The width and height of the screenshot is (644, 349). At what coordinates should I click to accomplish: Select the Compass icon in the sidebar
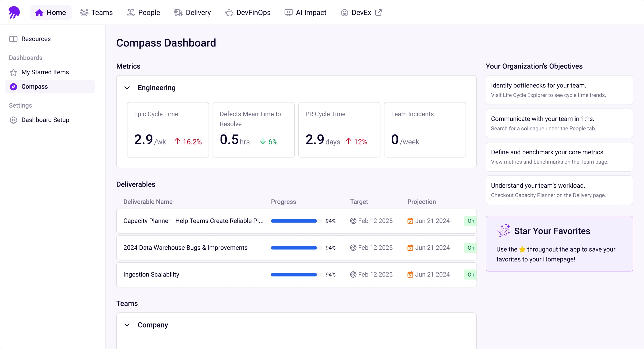pyautogui.click(x=13, y=86)
